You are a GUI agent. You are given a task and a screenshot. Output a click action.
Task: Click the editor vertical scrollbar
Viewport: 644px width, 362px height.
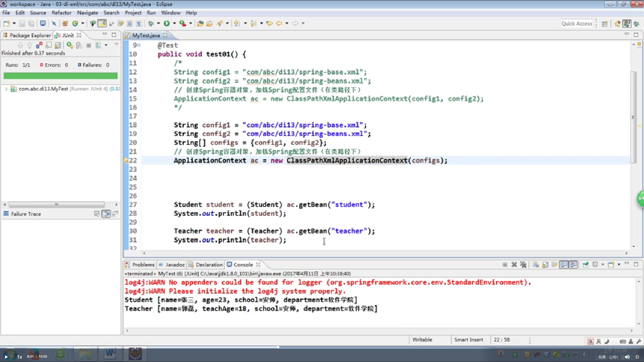click(633, 117)
